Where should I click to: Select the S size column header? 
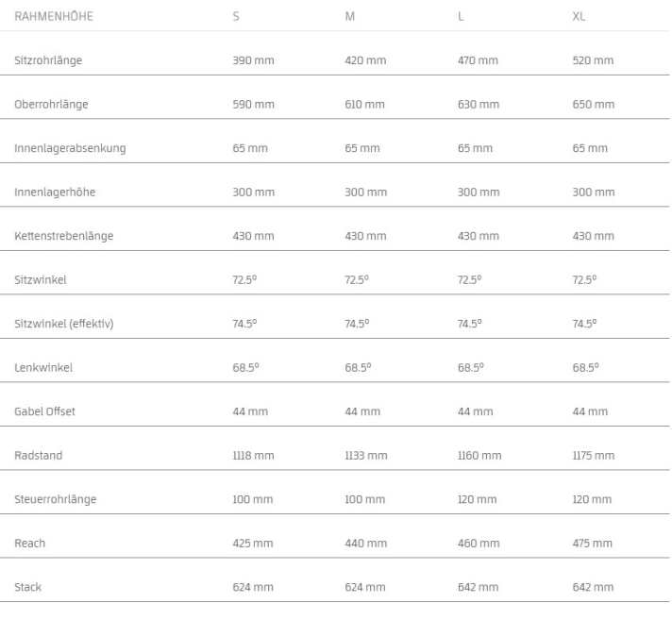tap(236, 17)
